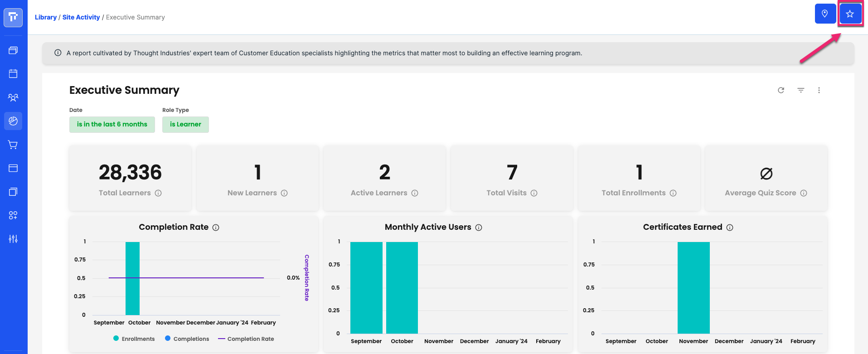Click the October bar in Completion Rate chart
Screen dimensions: 868x354
[132, 278]
